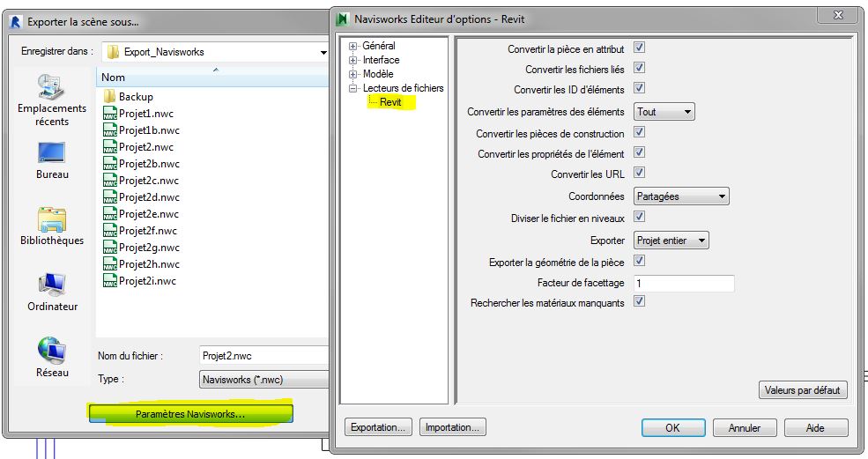
Task: Expand the Général tree node
Action: 353,46
